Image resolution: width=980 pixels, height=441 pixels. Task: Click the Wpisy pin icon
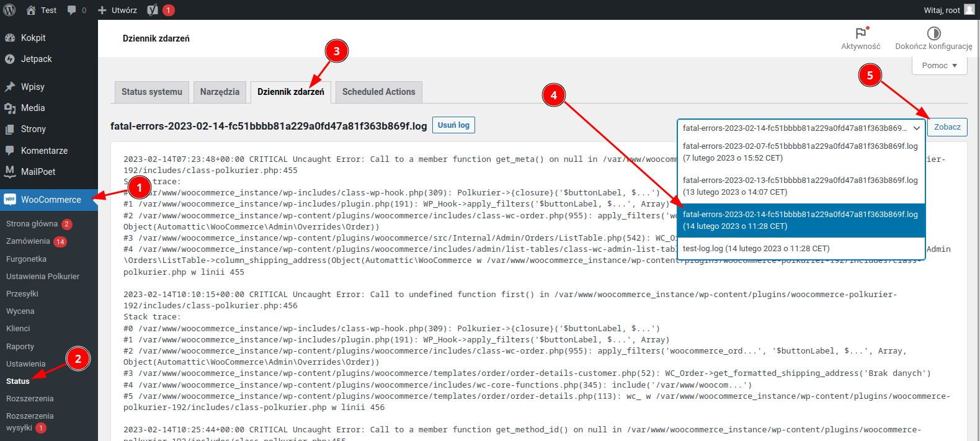coord(10,87)
